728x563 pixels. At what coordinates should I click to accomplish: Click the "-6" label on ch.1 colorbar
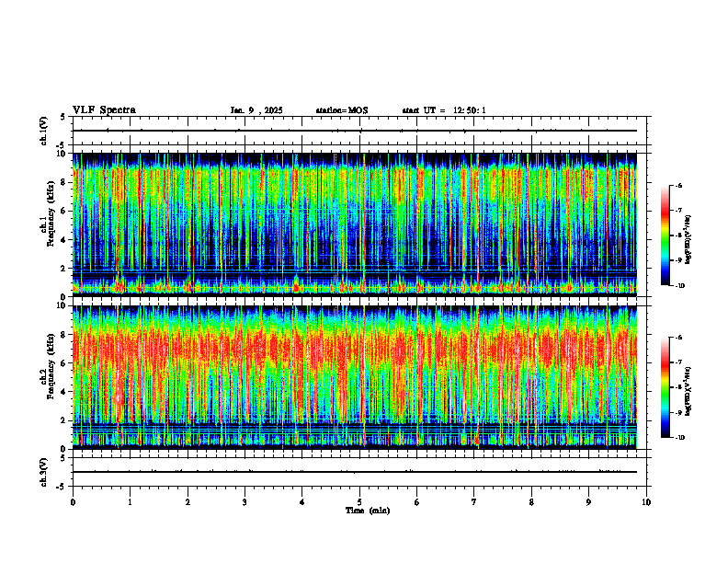pos(678,185)
